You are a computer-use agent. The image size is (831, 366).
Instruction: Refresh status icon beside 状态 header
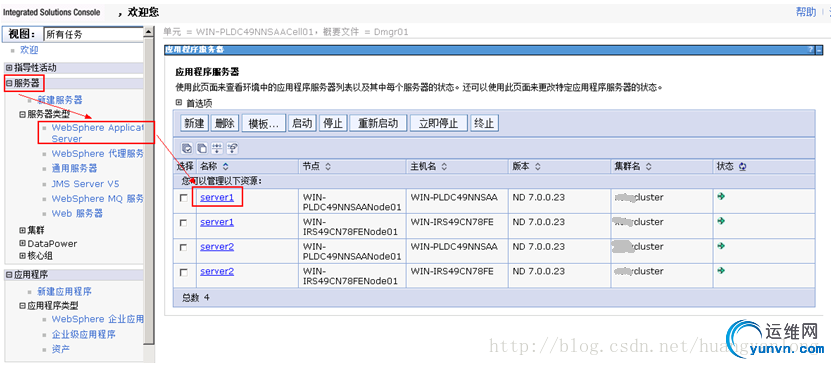[x=742, y=166]
